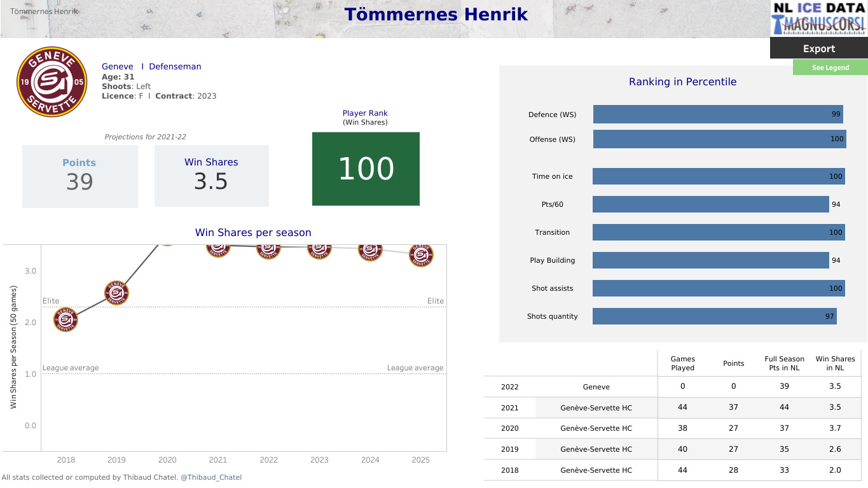Screen dimensions: 868x488
Task: Click the Defence (WS) percentile bar
Action: [x=718, y=115]
